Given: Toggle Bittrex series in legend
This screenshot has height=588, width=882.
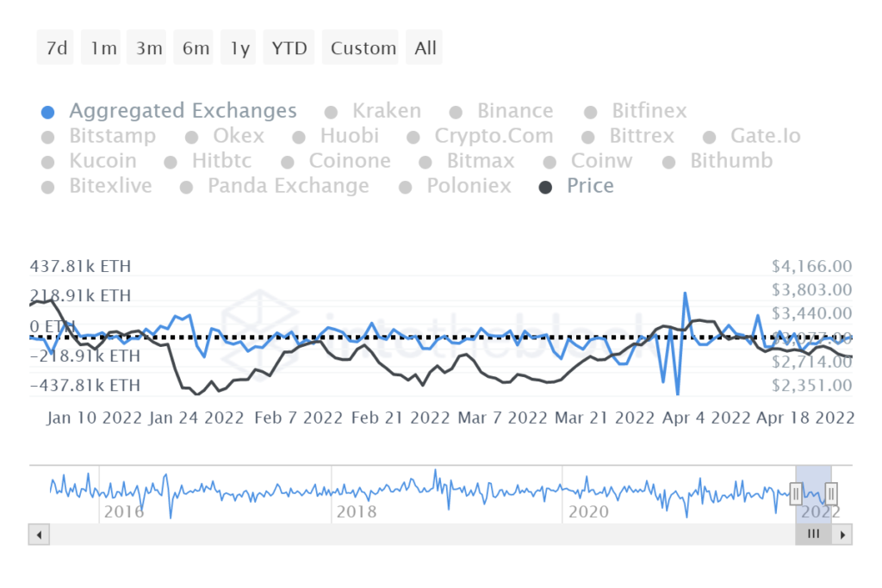Looking at the screenshot, I should [x=628, y=135].
